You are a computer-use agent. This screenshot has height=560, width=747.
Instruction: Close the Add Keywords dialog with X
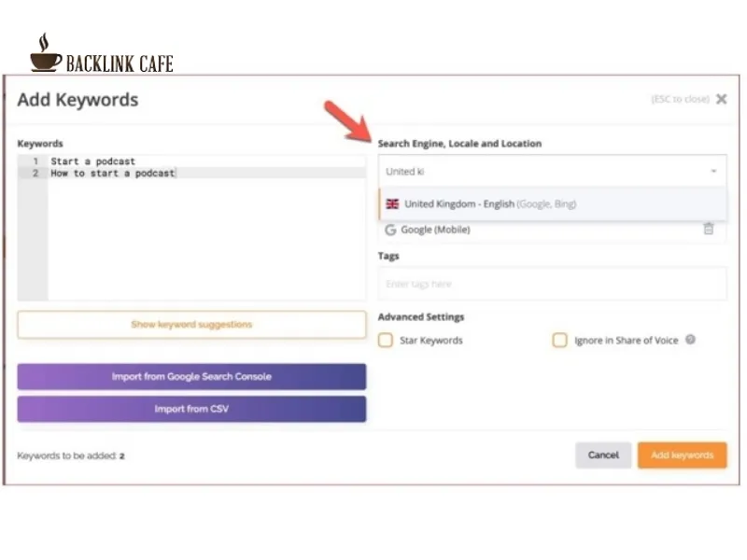coord(721,99)
